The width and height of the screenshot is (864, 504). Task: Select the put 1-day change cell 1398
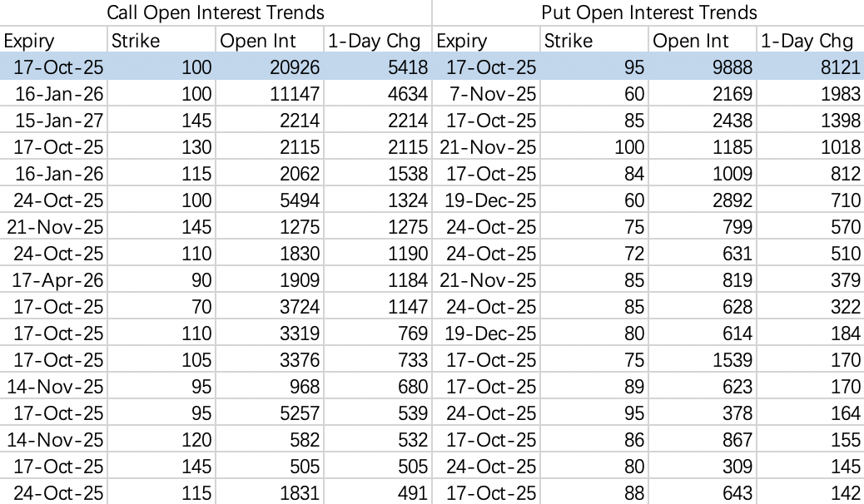(837, 121)
